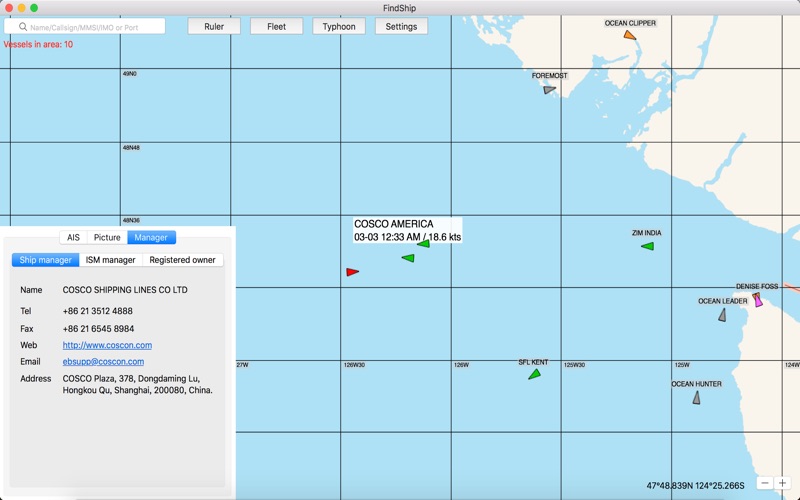Click the 126W30 longitude grid label
The width and height of the screenshot is (800, 500).
(354, 365)
